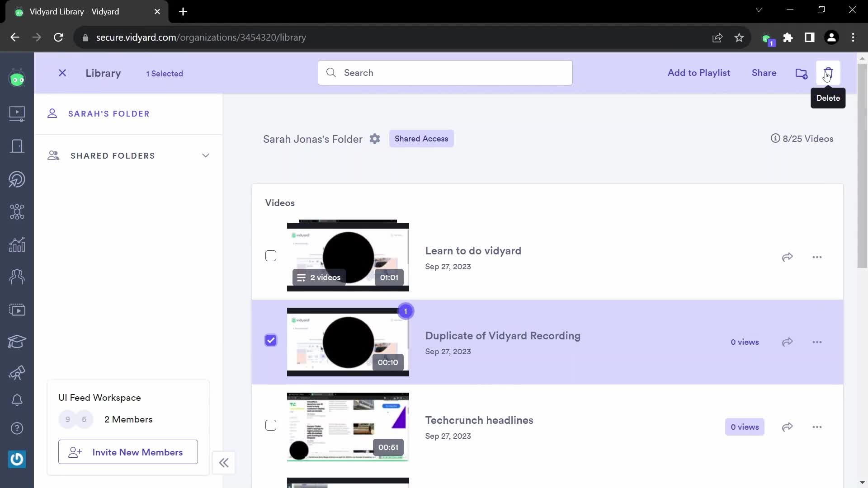Open Chrome's three-dot menu
The height and width of the screenshot is (488, 868).
click(x=853, y=38)
